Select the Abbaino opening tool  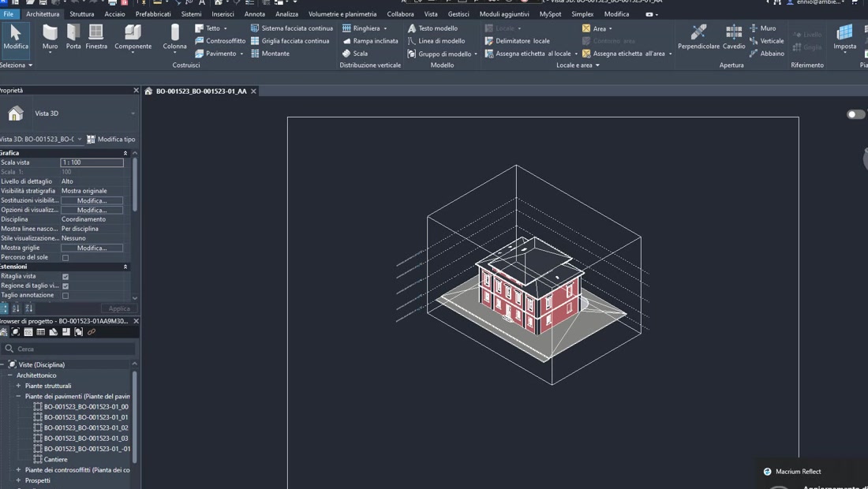(765, 54)
